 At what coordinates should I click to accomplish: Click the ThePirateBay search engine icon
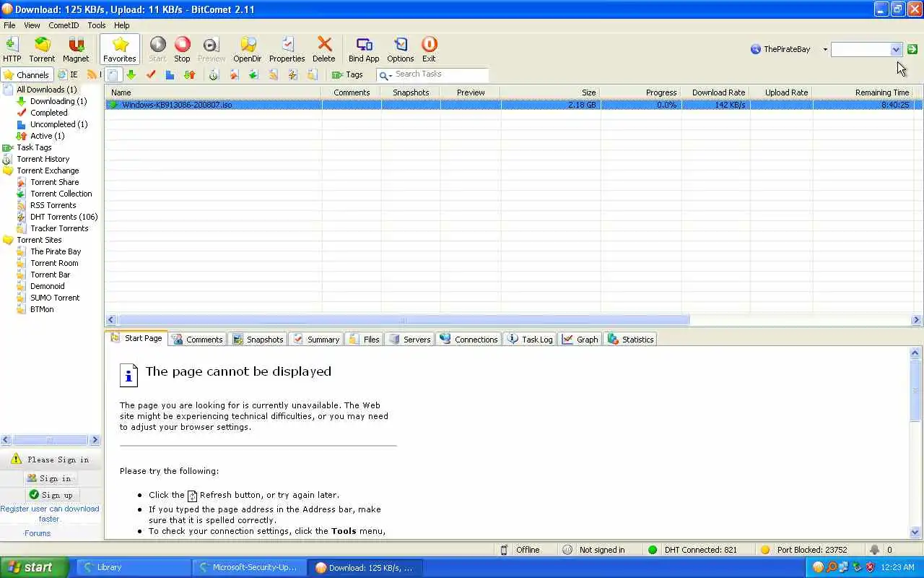tap(756, 49)
